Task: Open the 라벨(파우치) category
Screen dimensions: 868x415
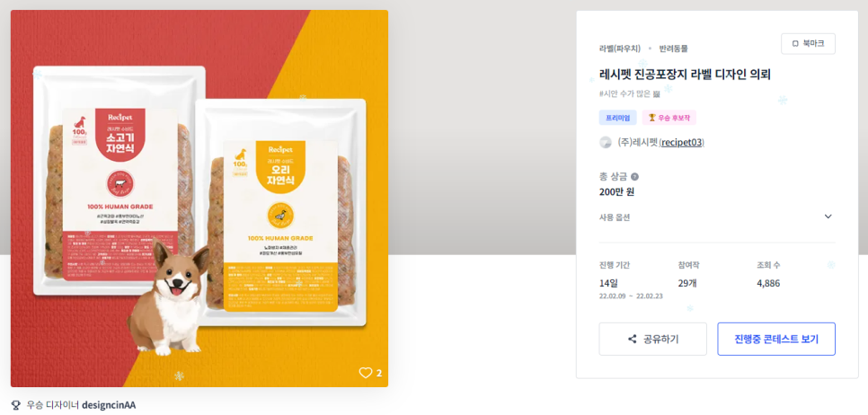Action: 619,49
